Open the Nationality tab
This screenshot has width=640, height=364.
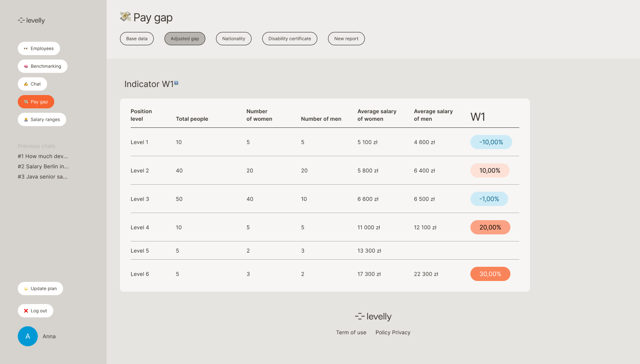[234, 39]
